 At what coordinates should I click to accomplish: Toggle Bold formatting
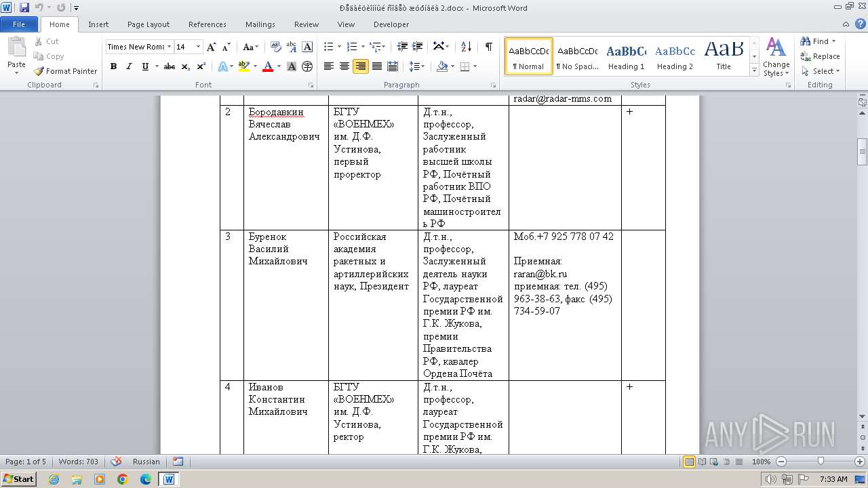pos(113,66)
